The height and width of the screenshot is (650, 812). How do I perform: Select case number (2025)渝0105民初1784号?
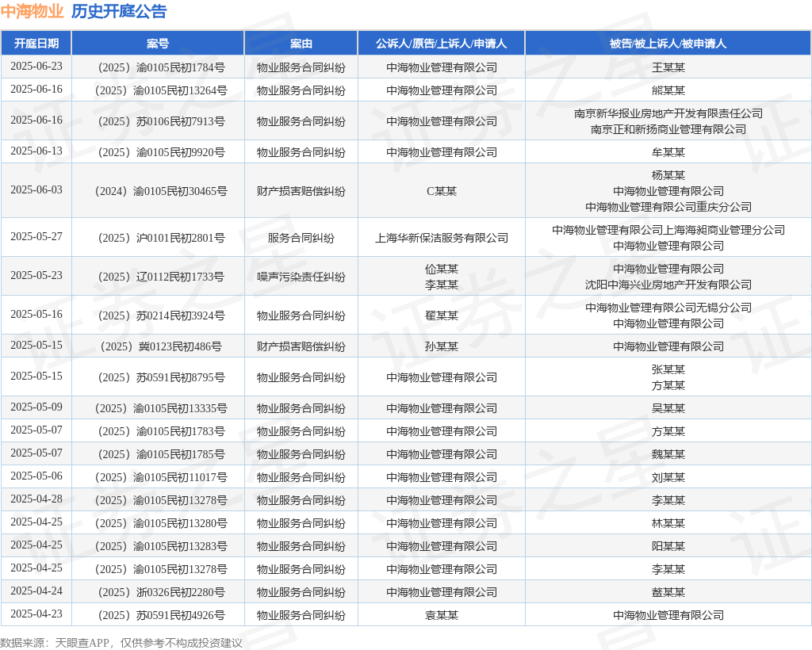(161, 67)
